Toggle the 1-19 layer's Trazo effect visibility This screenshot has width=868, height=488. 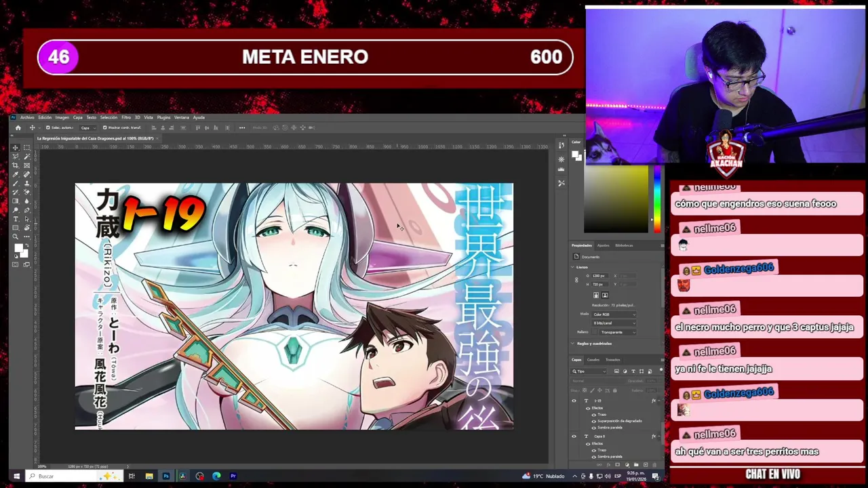point(594,414)
